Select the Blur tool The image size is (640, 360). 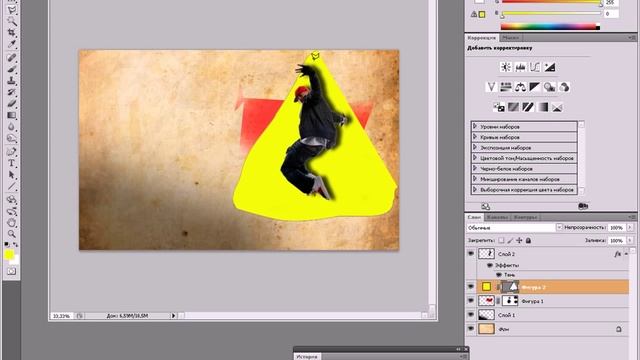(12, 127)
